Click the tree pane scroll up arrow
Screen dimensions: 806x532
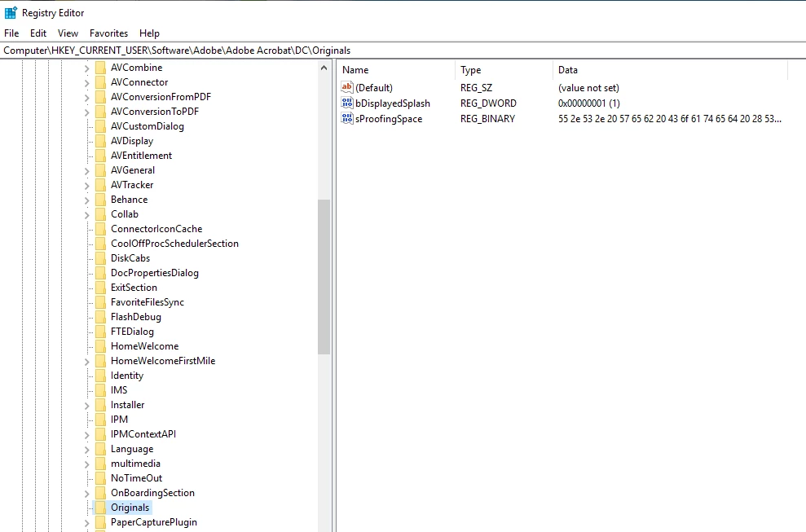(324, 68)
